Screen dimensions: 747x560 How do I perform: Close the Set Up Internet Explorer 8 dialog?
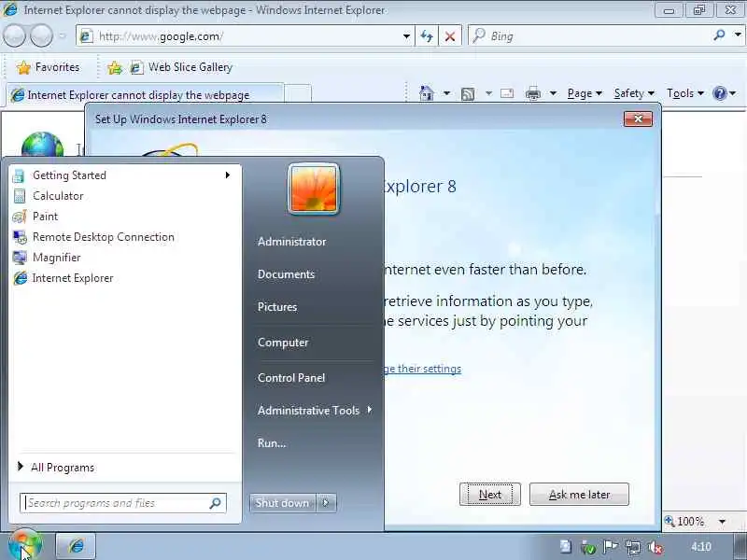[x=638, y=119]
